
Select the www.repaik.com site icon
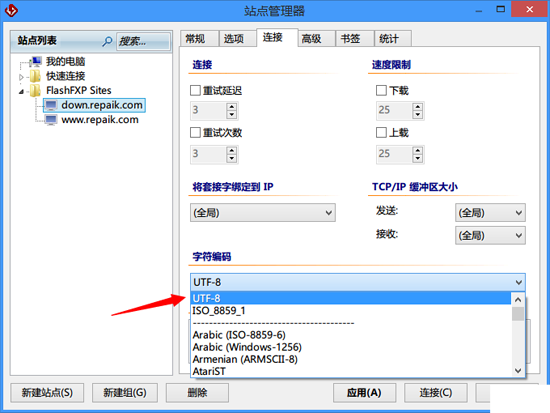pos(51,120)
